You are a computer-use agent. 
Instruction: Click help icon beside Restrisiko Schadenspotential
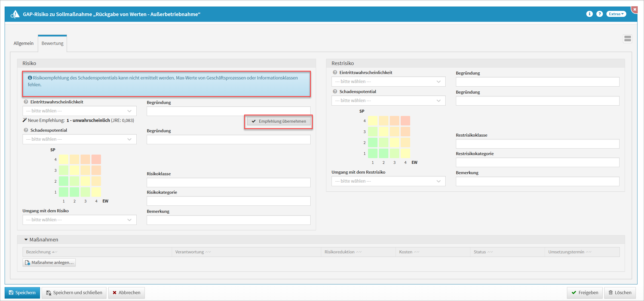point(335,91)
